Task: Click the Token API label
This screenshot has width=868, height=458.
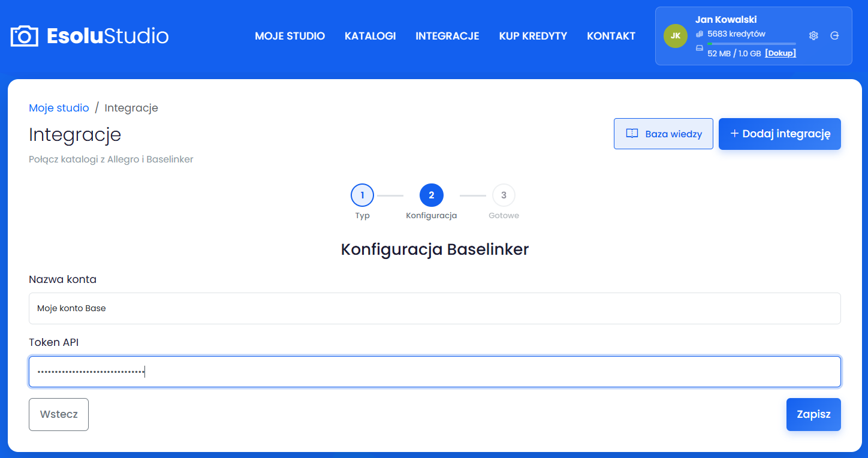Action: tap(53, 342)
